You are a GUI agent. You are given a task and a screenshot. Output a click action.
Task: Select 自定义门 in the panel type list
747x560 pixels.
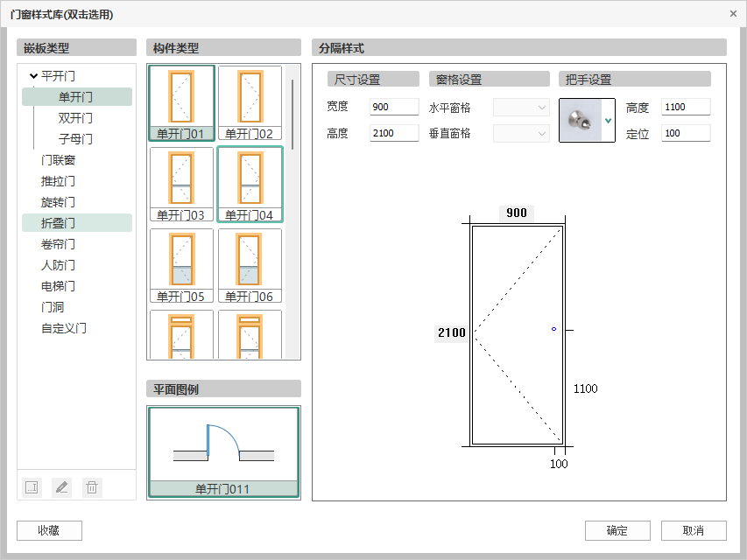64,328
